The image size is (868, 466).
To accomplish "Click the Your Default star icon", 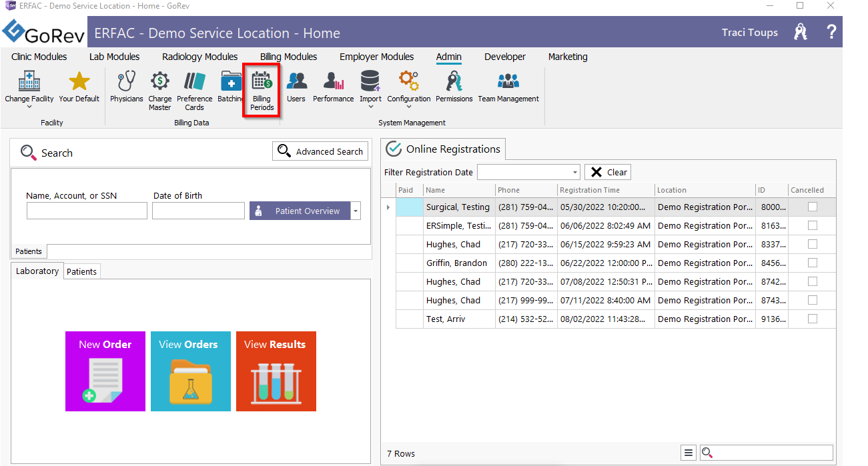I will 79,82.
